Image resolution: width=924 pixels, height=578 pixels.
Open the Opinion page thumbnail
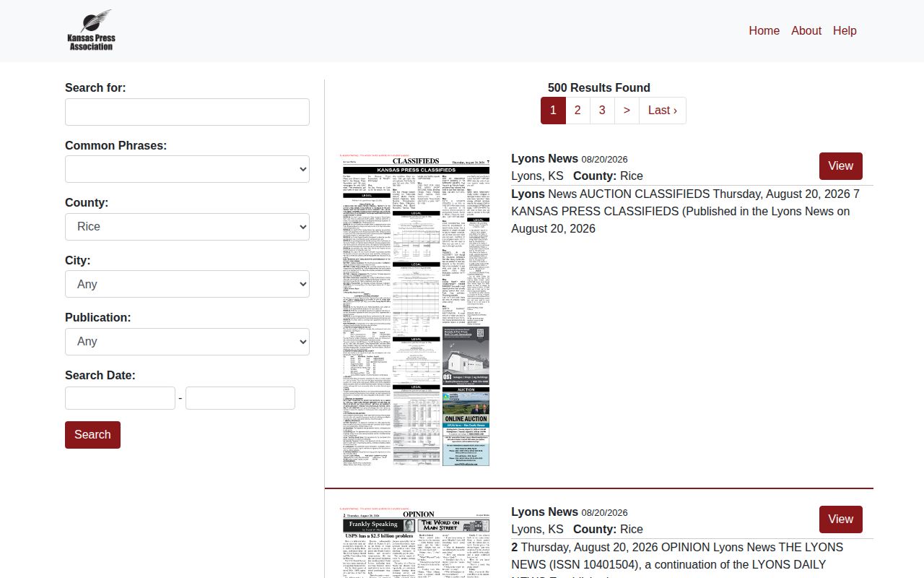(415, 542)
